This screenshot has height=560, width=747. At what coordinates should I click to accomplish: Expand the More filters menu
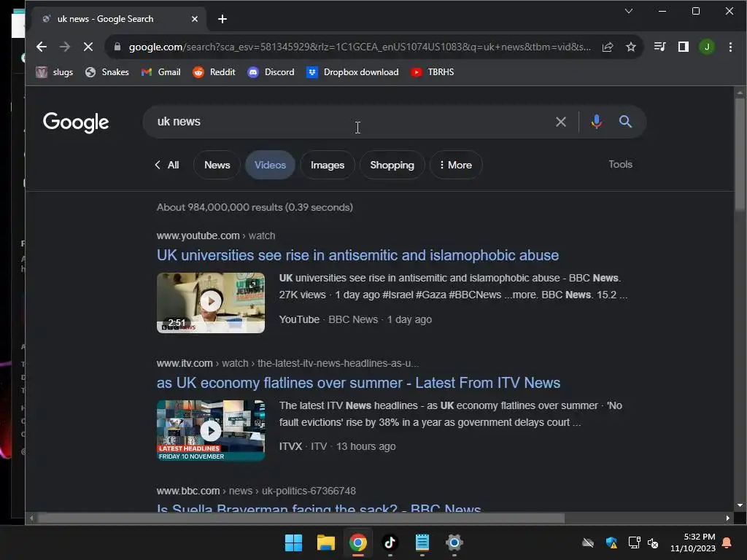pos(456,165)
